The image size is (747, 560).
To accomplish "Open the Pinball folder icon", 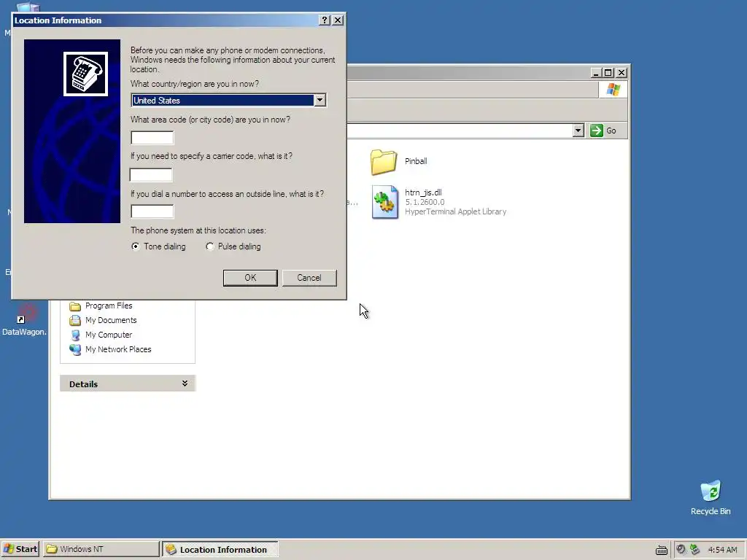I will coord(384,162).
